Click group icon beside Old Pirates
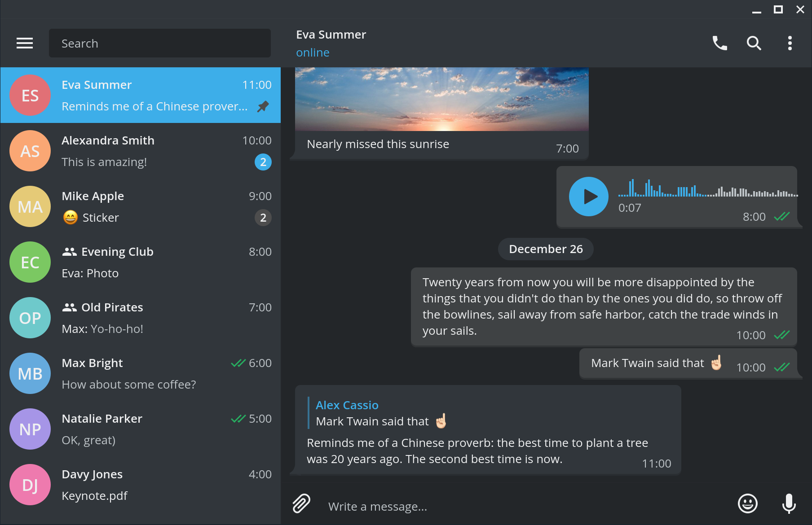812x525 pixels. (x=69, y=307)
